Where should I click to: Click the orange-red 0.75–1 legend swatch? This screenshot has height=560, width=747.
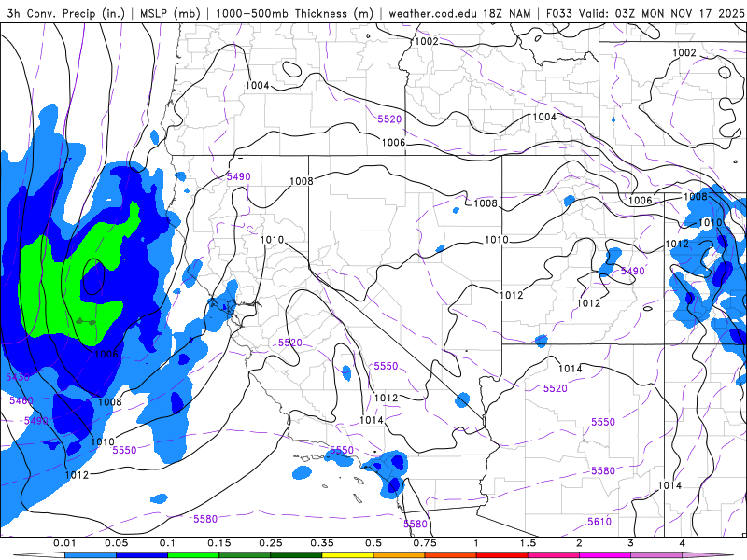[x=450, y=555]
